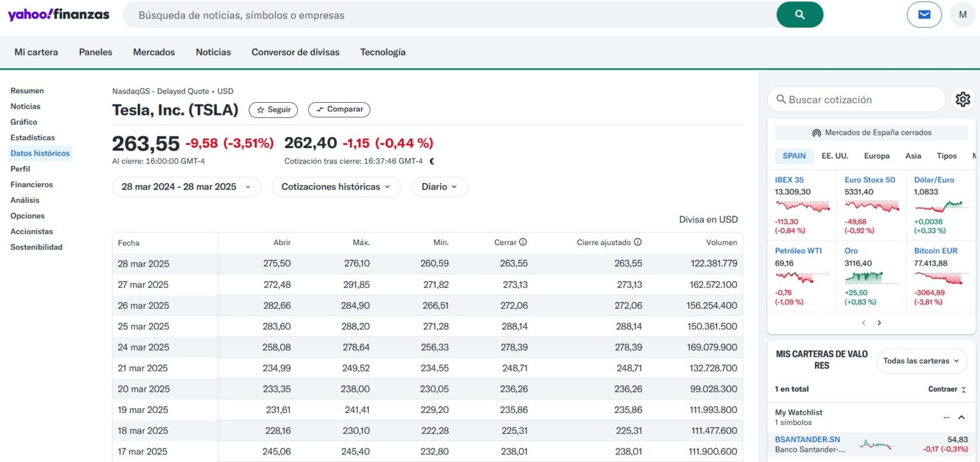Click the main news and symbols search field
This screenshot has height=462, width=980.
click(x=449, y=15)
